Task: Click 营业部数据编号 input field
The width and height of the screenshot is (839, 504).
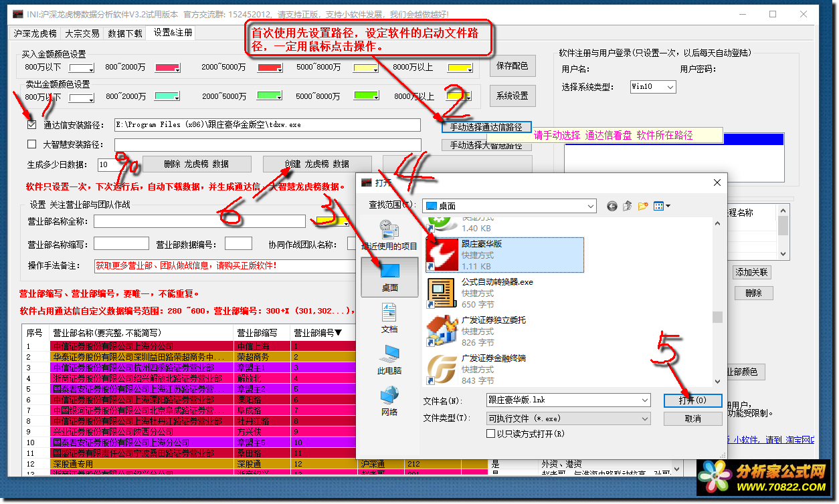Action: 239,244
